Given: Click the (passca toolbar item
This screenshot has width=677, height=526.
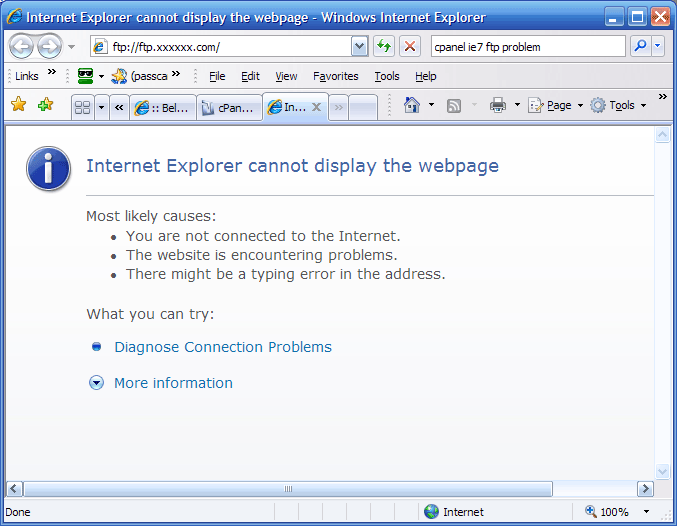Looking at the screenshot, I should tap(139, 76).
